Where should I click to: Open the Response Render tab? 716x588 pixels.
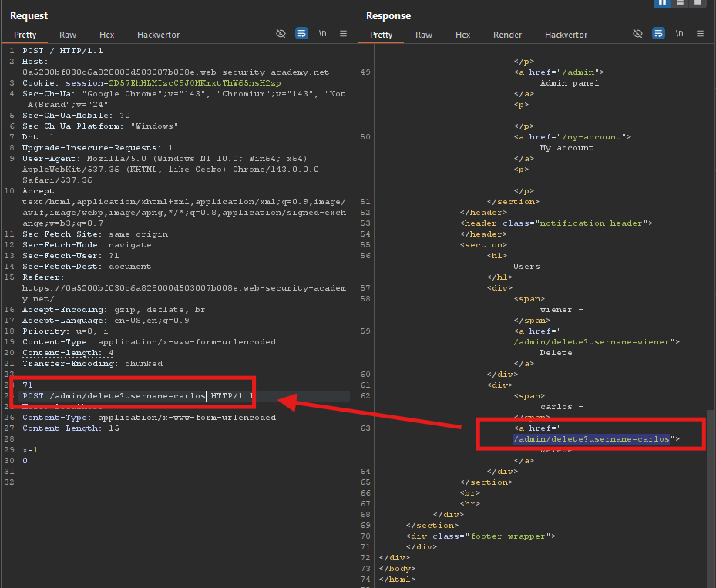507,35
